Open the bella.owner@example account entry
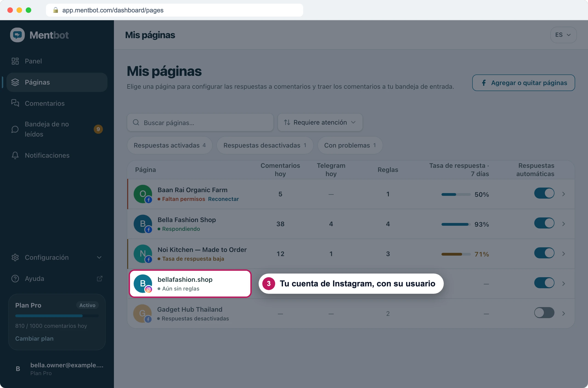 point(57,369)
